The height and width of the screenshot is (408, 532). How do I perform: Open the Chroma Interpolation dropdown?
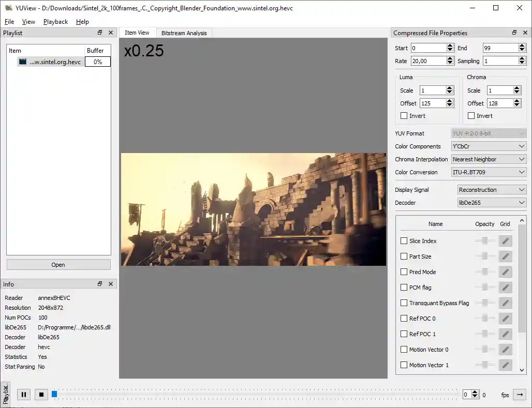[489, 159]
